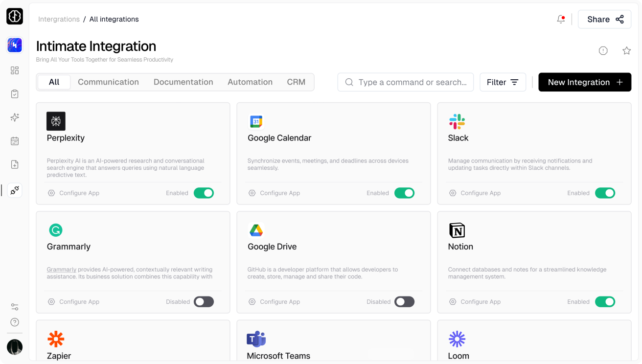Turn on the Google Drive toggle
Viewport: 642px width, 364px height.
click(x=404, y=301)
